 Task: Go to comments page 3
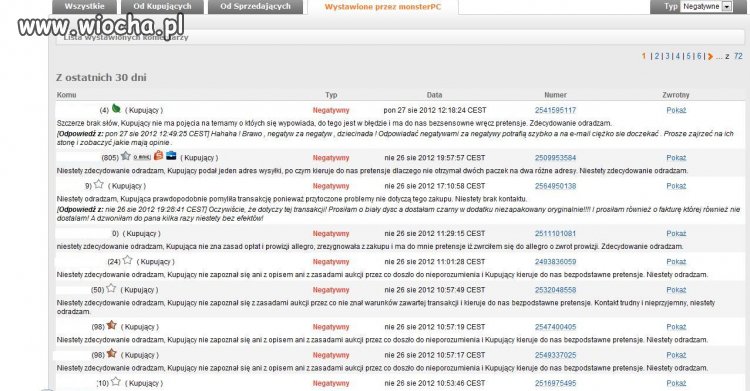coord(667,56)
